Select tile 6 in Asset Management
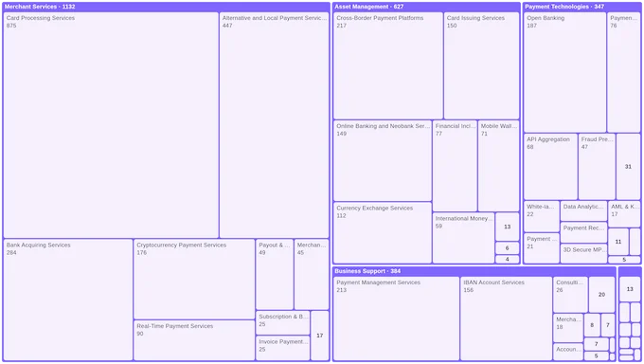This screenshot has height=364, width=644. tap(508, 248)
